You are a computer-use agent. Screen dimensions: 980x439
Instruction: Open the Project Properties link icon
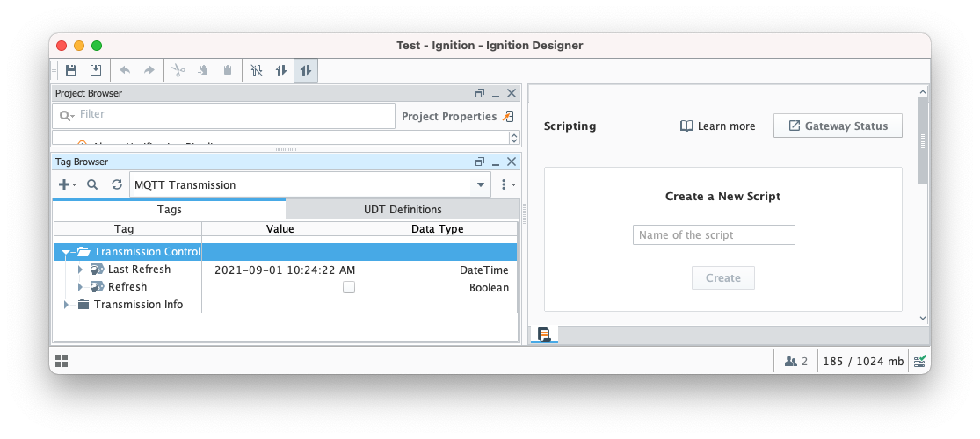(508, 116)
